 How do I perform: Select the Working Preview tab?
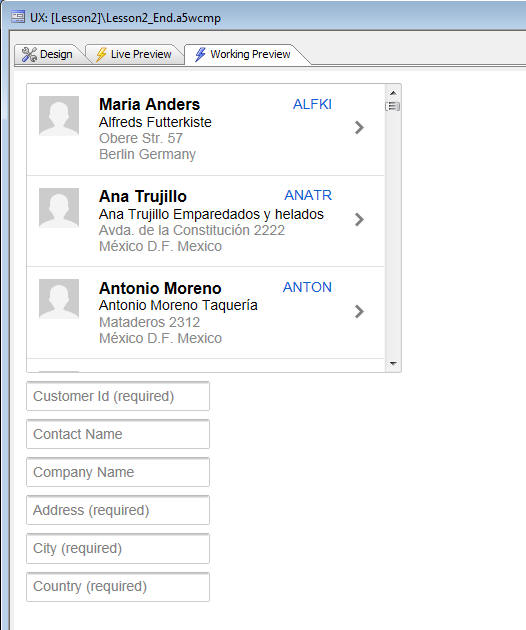pos(244,54)
